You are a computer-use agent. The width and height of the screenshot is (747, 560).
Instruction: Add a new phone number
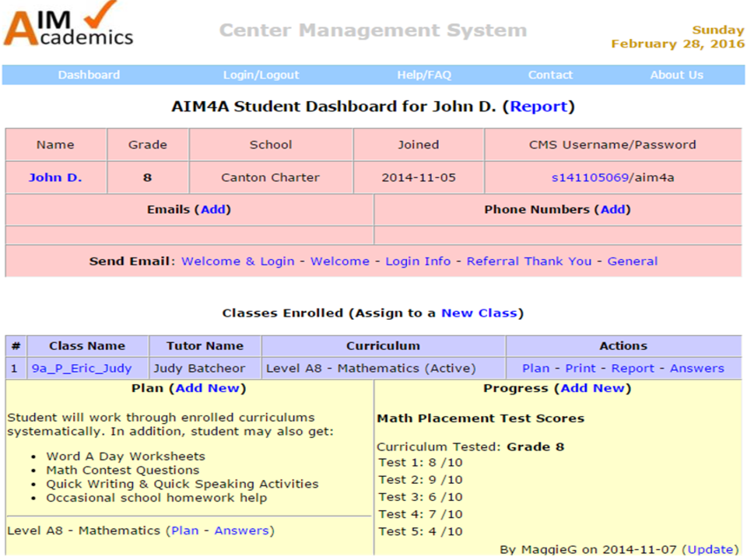click(x=614, y=209)
